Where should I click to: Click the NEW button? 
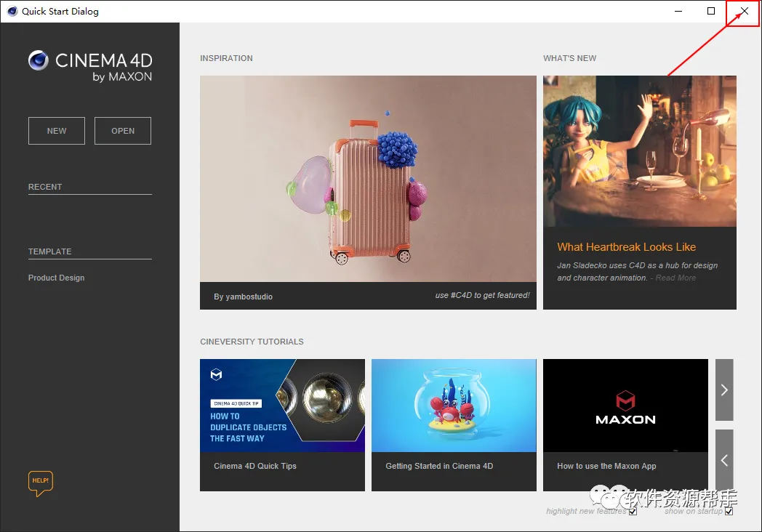pyautogui.click(x=57, y=131)
